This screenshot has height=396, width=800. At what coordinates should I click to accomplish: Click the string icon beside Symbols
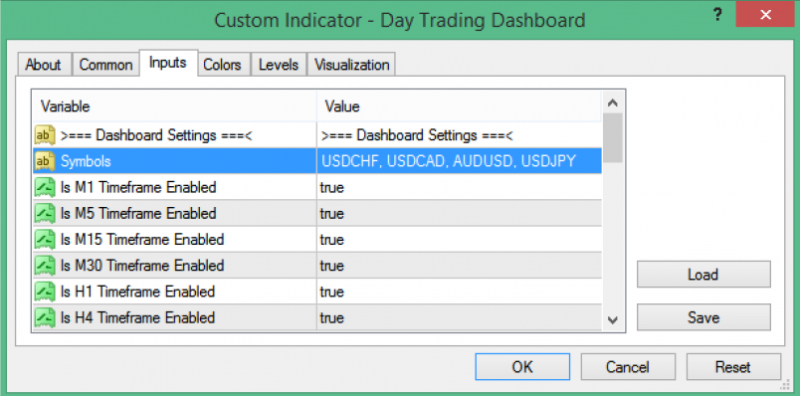click(45, 161)
